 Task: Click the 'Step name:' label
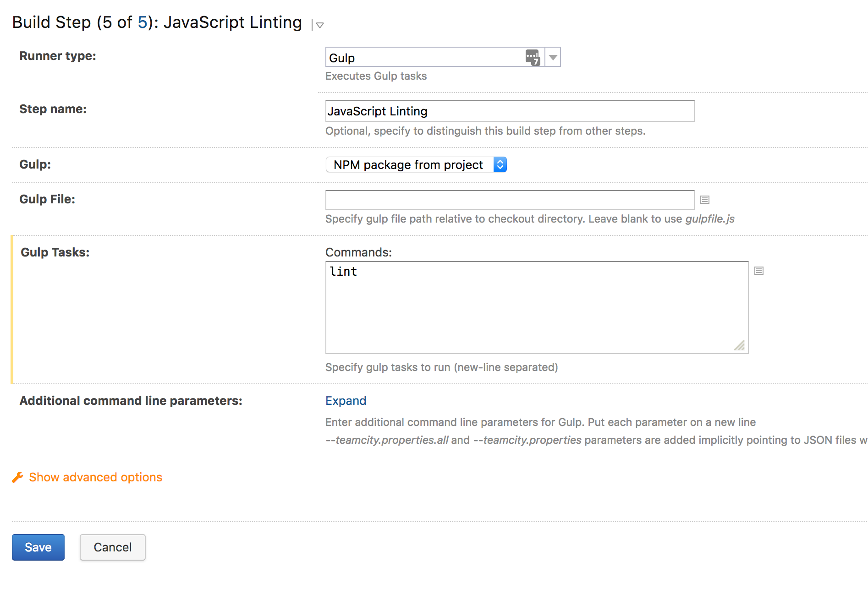[53, 109]
